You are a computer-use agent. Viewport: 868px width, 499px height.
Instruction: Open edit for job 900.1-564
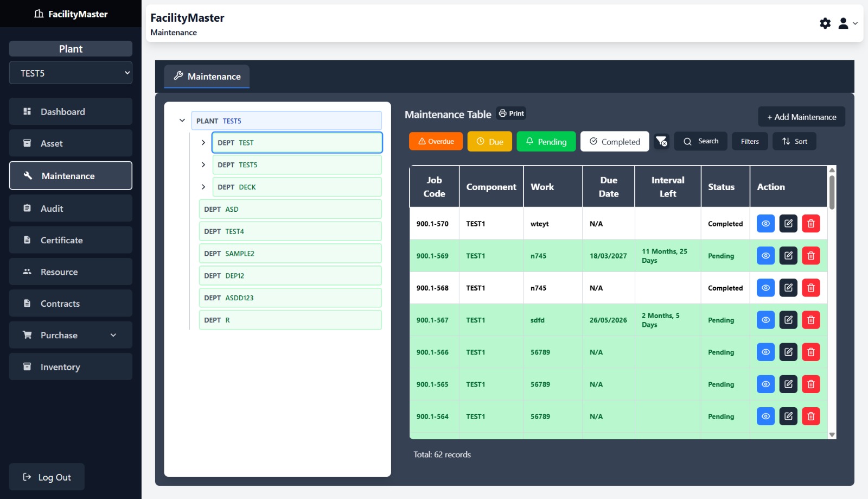[788, 416]
